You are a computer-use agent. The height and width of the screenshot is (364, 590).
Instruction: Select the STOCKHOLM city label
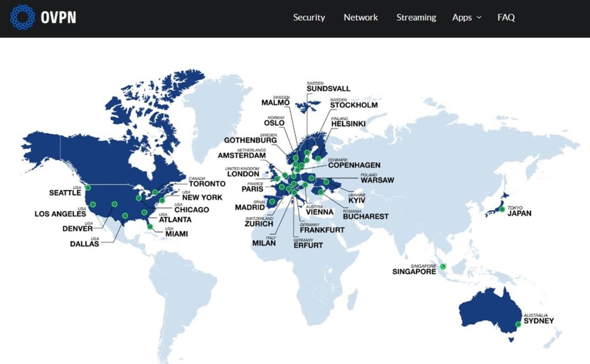[x=354, y=105]
